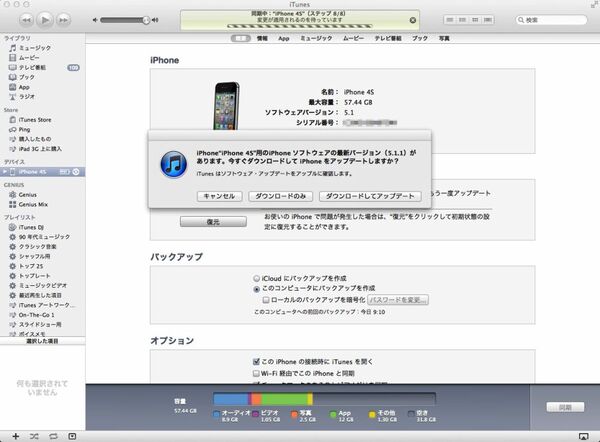
Task: Open iTunes Store in sidebar
Action: (x=42, y=120)
